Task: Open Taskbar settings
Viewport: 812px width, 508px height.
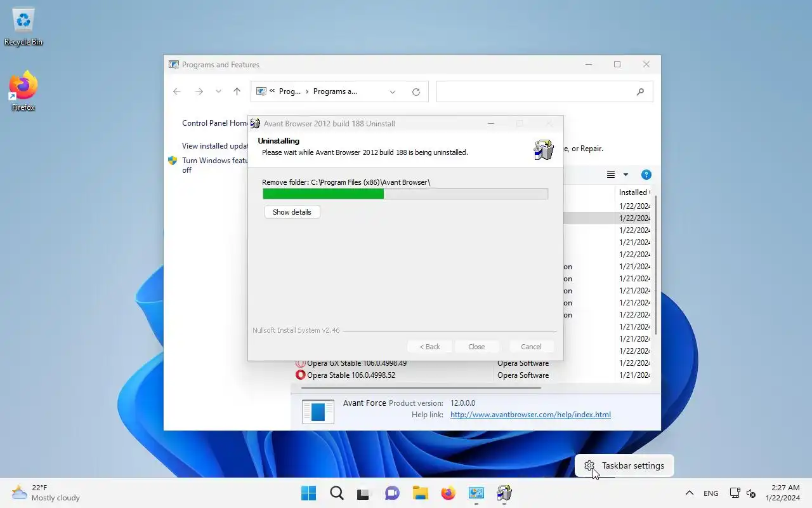Action: pyautogui.click(x=624, y=465)
